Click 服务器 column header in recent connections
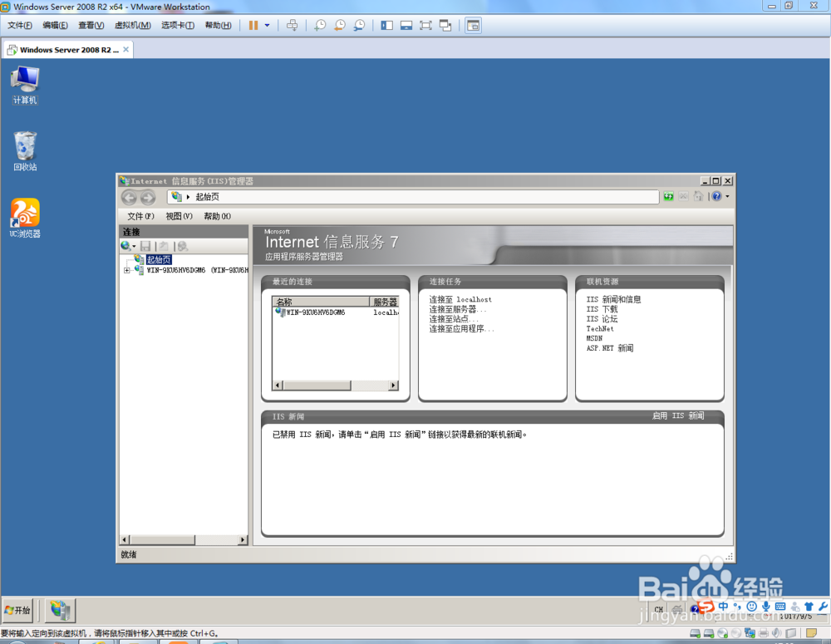The height and width of the screenshot is (644, 831). click(384, 302)
